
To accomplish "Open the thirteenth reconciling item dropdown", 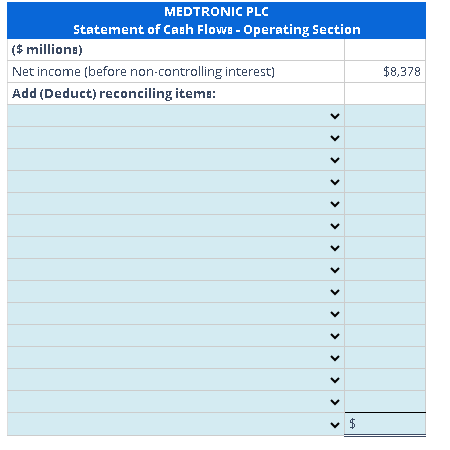I will [x=176, y=380].
